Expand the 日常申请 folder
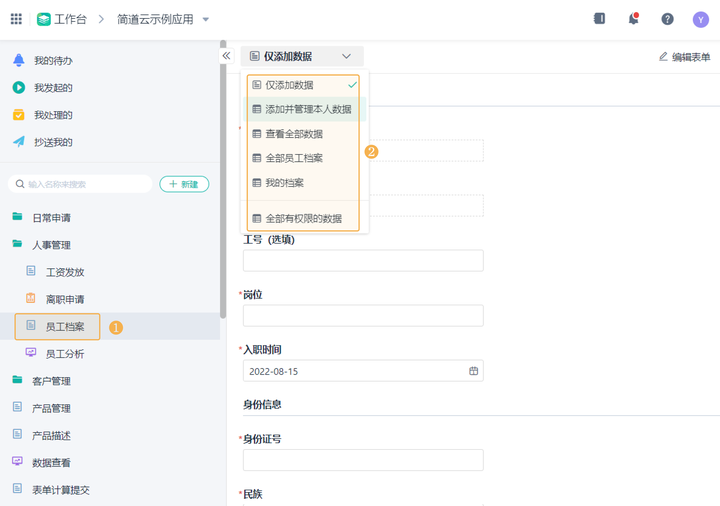720x506 pixels. (x=51, y=218)
